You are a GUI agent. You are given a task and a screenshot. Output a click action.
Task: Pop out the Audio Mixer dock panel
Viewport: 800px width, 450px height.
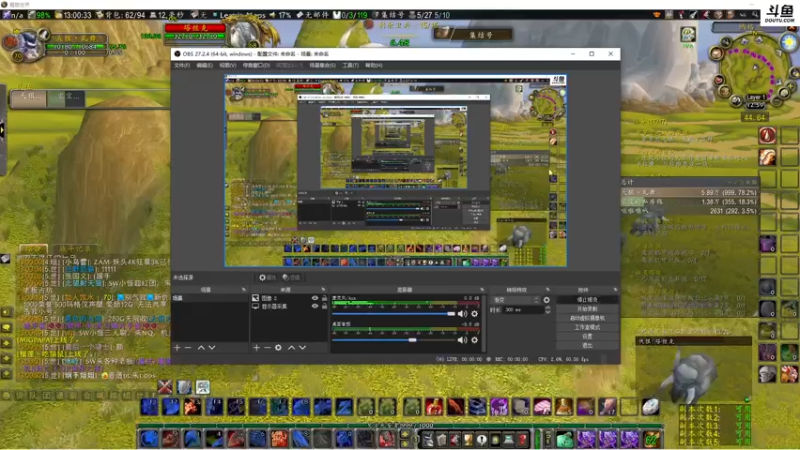pyautogui.click(x=482, y=290)
